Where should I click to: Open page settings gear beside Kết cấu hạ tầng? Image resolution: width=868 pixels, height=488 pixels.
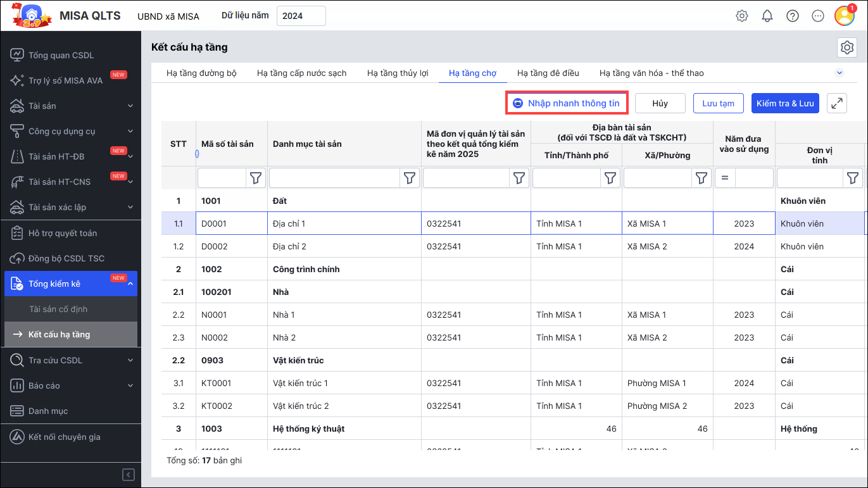tap(846, 47)
